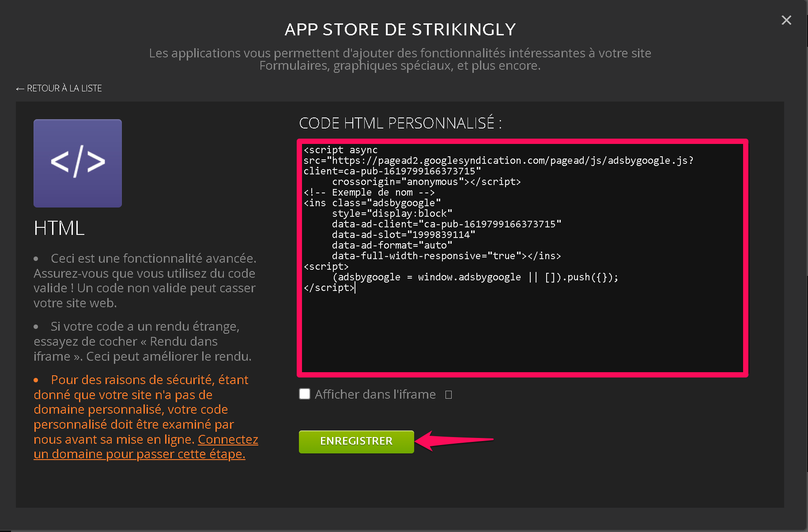The image size is (808, 532).
Task: Click the App Store de Strikingly title
Action: click(x=400, y=30)
